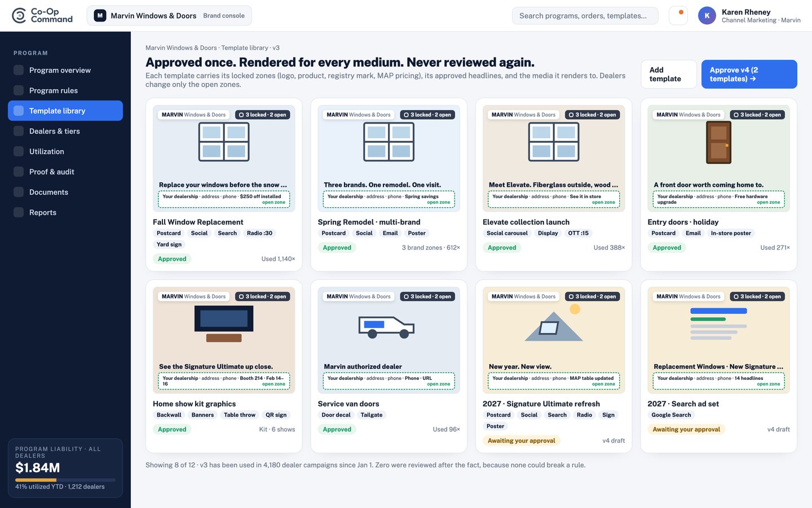812x508 pixels.
Task: Click the program liability utilization progress bar
Action: (x=65, y=480)
